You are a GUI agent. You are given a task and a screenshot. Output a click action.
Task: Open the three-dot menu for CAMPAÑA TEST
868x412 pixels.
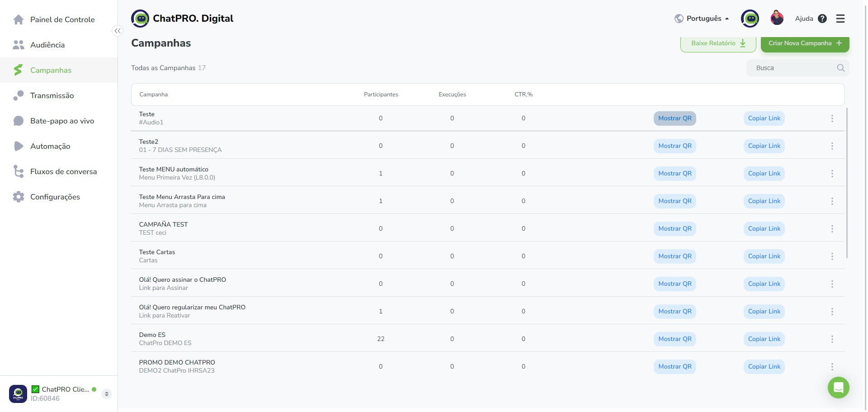(832, 229)
